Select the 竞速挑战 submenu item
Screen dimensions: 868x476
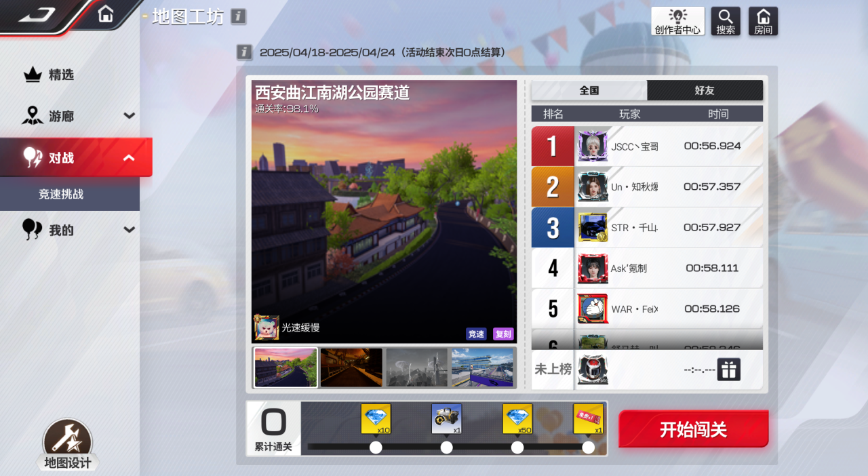click(x=61, y=194)
